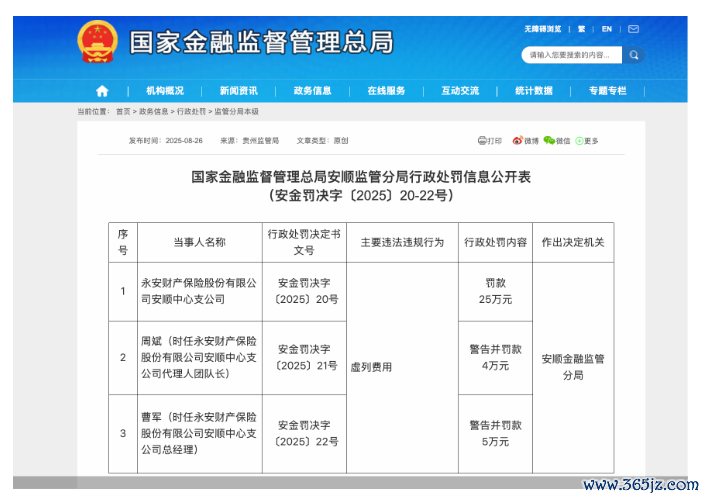Screen dimensions: 706x500
Task: Select document number 〔2025〕21号 cell
Action: [304, 358]
